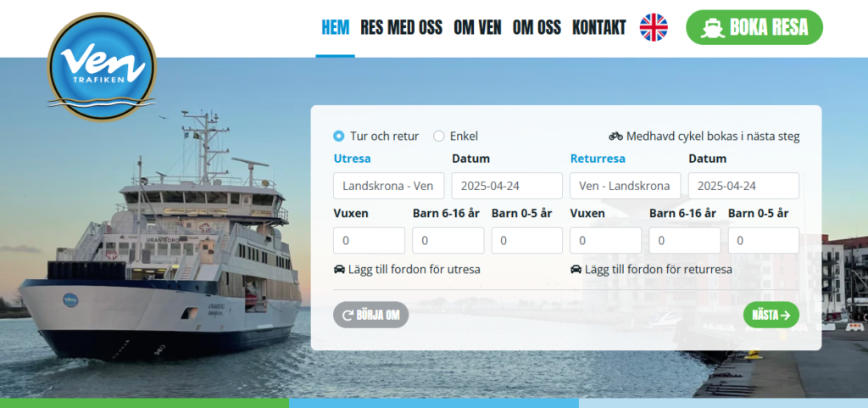Screen dimensions: 868x408
Task: Click the Ven Trafiken logo
Action: pos(102,67)
